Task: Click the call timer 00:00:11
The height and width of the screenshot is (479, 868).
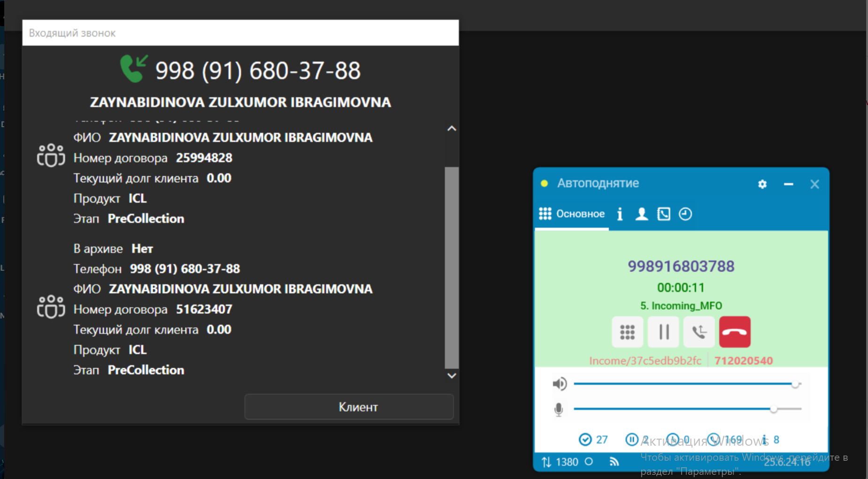Action: click(x=681, y=288)
